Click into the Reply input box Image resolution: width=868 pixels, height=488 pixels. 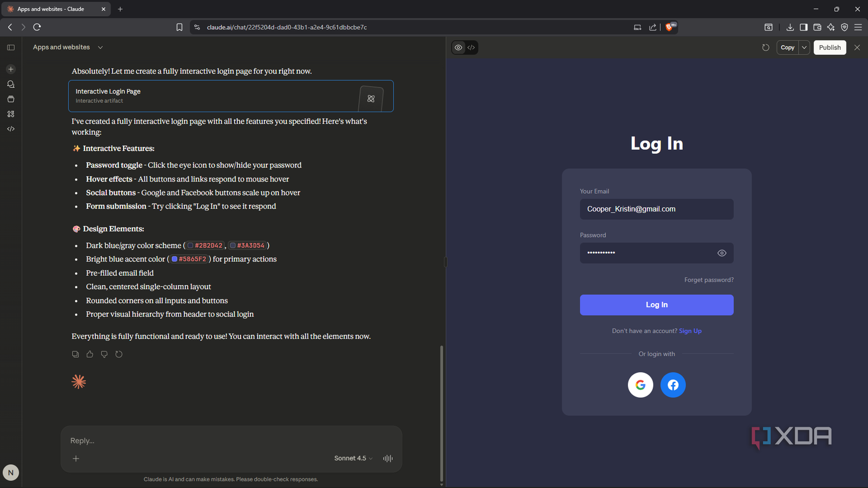[231, 441]
